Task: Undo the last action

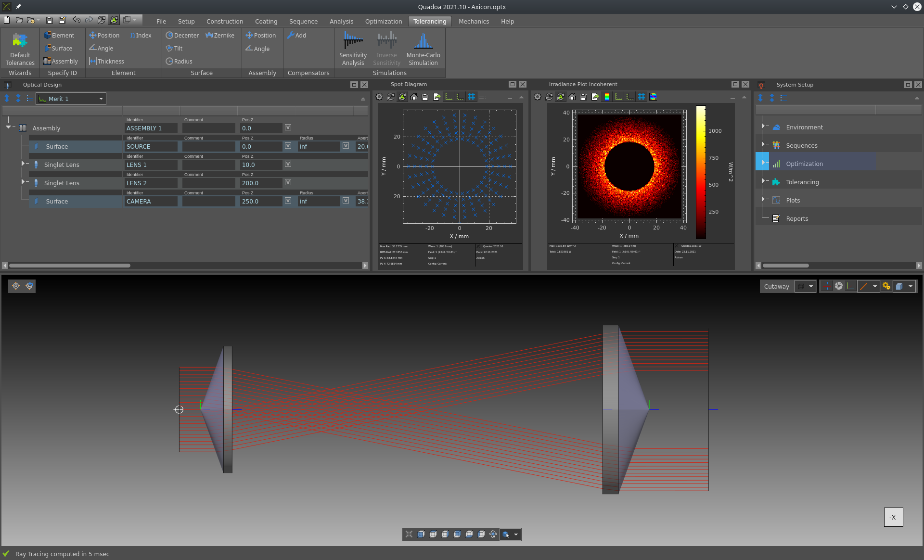Action: (76, 20)
